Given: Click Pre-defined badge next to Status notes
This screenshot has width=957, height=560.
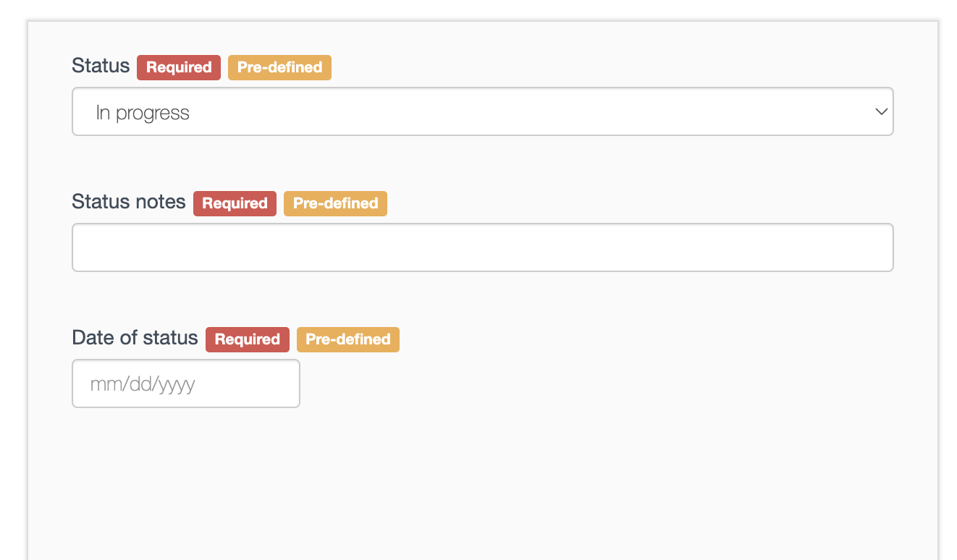Looking at the screenshot, I should (335, 203).
